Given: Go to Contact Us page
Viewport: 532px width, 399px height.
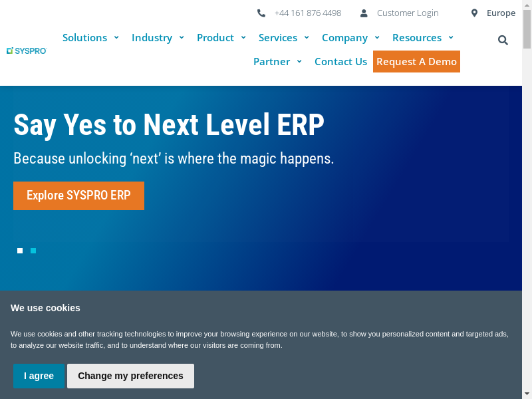Looking at the screenshot, I should [x=340, y=62].
